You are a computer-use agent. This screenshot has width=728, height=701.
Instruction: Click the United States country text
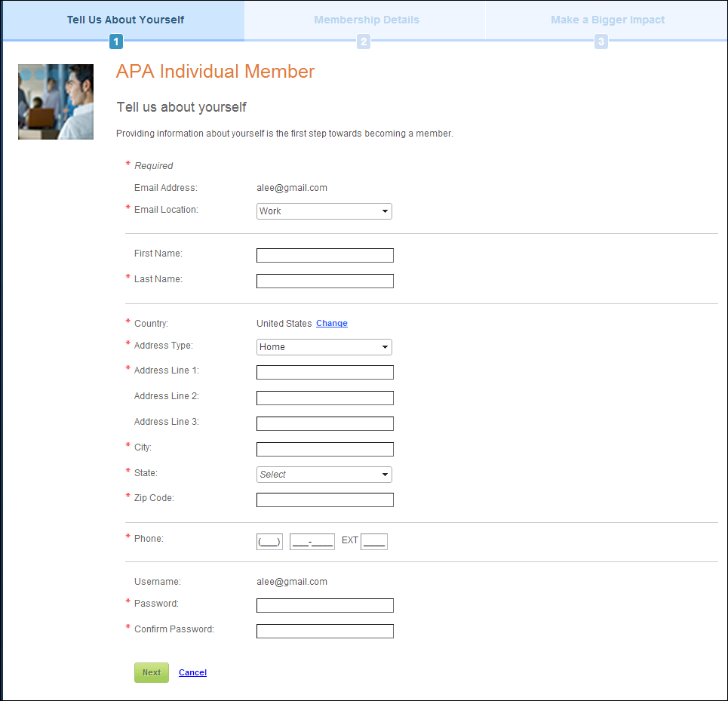click(284, 324)
